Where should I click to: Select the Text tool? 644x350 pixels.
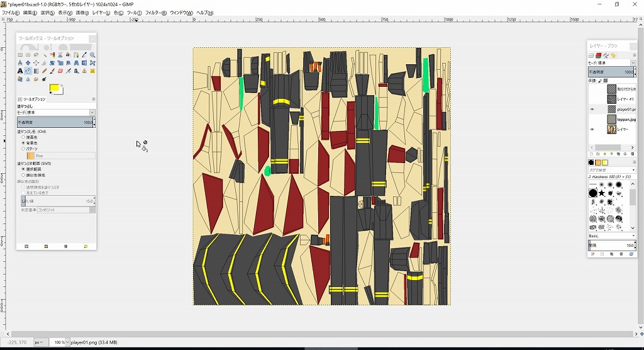click(20, 71)
